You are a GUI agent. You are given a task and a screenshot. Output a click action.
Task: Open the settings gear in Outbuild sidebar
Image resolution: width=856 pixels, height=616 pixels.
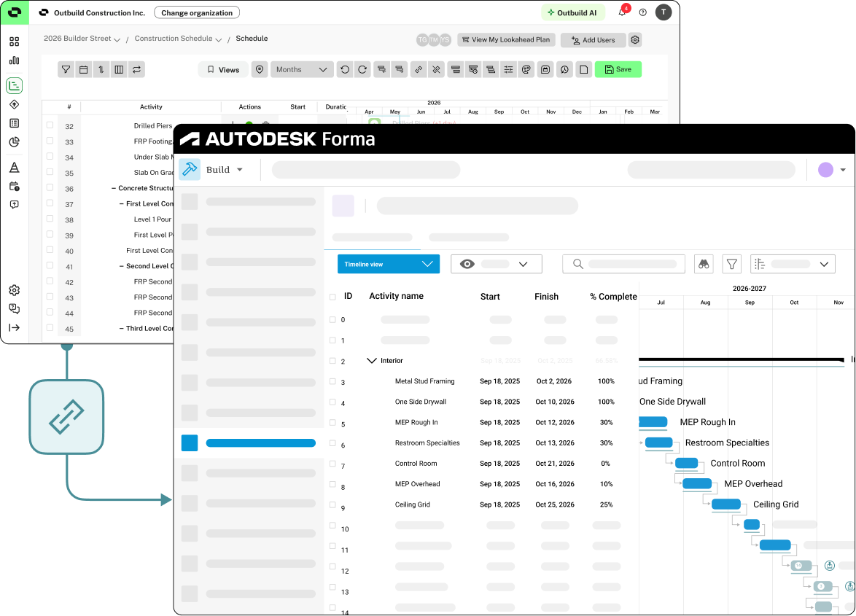point(15,290)
